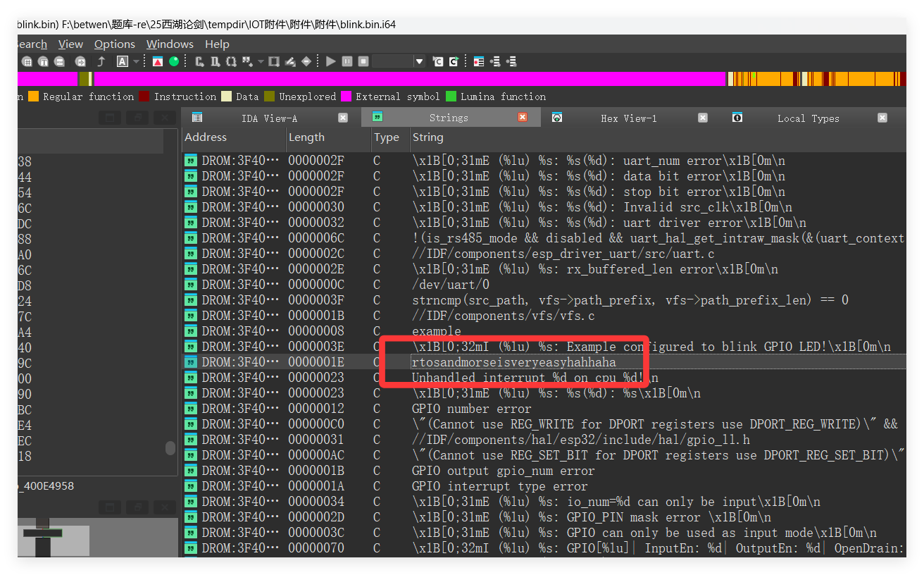
Task: Switch to the Hex View-1 tab
Action: click(x=629, y=118)
